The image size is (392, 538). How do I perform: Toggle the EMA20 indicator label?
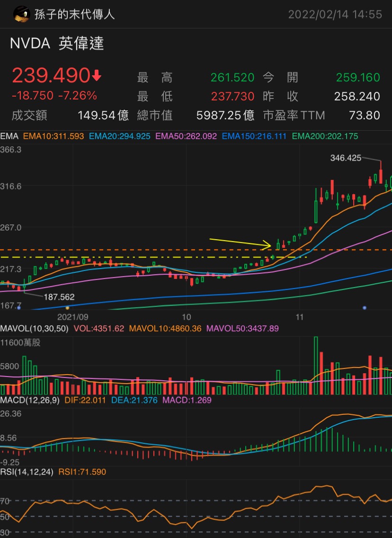coord(120,136)
